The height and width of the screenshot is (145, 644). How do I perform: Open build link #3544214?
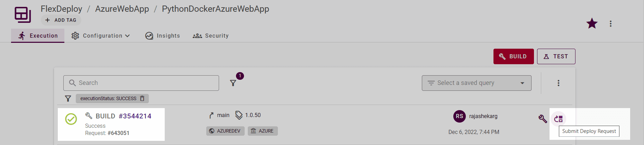135,116
